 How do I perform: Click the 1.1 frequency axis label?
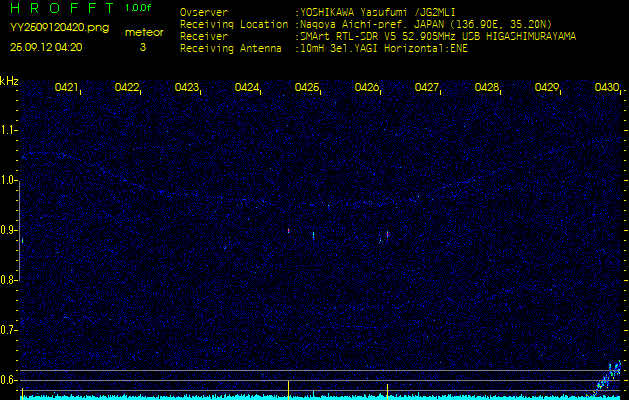click(x=9, y=130)
